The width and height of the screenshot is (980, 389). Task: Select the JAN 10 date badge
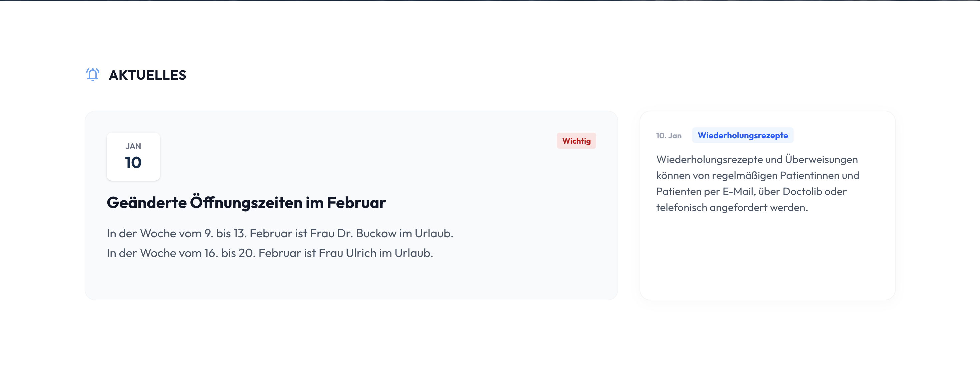(133, 156)
